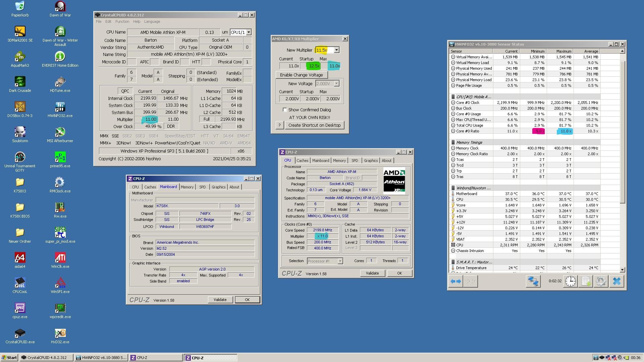The width and height of the screenshot is (644, 362).
Task: Close HWiNFO sensors with blue X icon
Action: (x=616, y=281)
